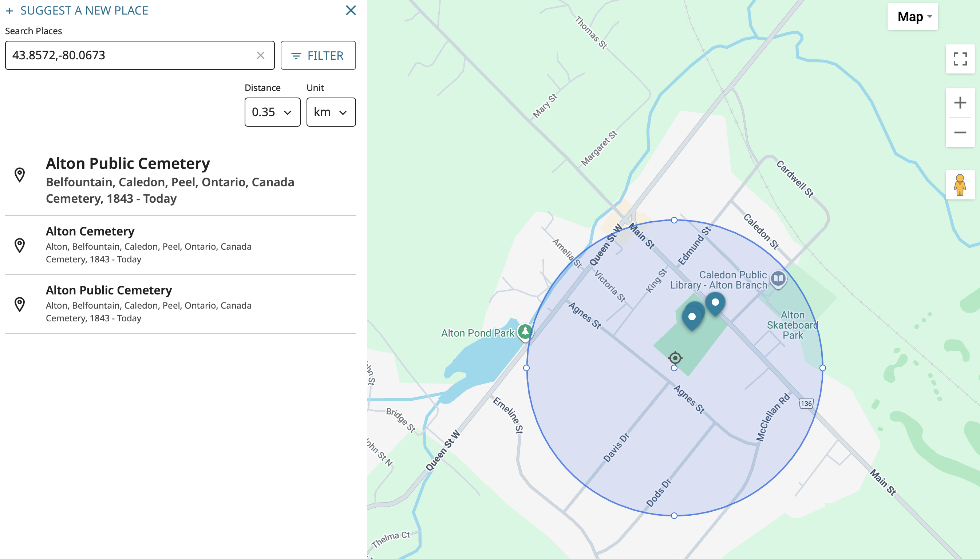This screenshot has height=559, width=980.
Task: Zoom in on the map
Action: coord(960,103)
